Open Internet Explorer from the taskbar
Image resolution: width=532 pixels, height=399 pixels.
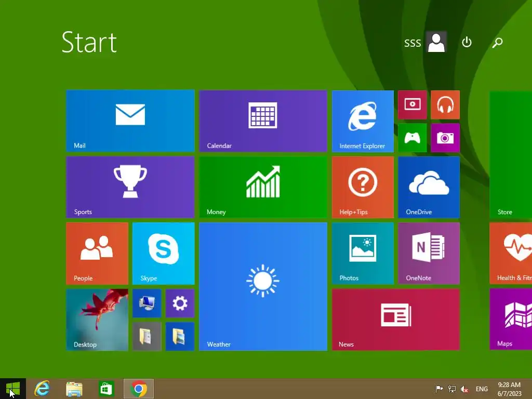point(43,389)
